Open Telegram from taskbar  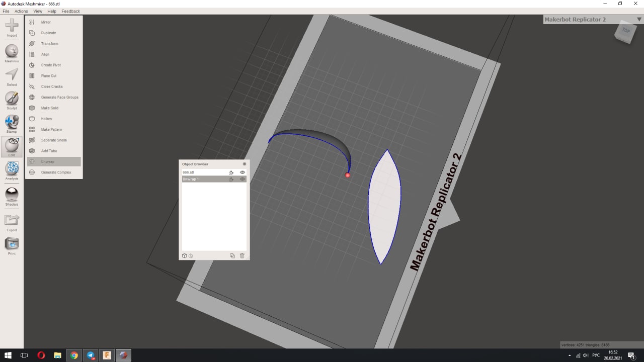coord(91,355)
